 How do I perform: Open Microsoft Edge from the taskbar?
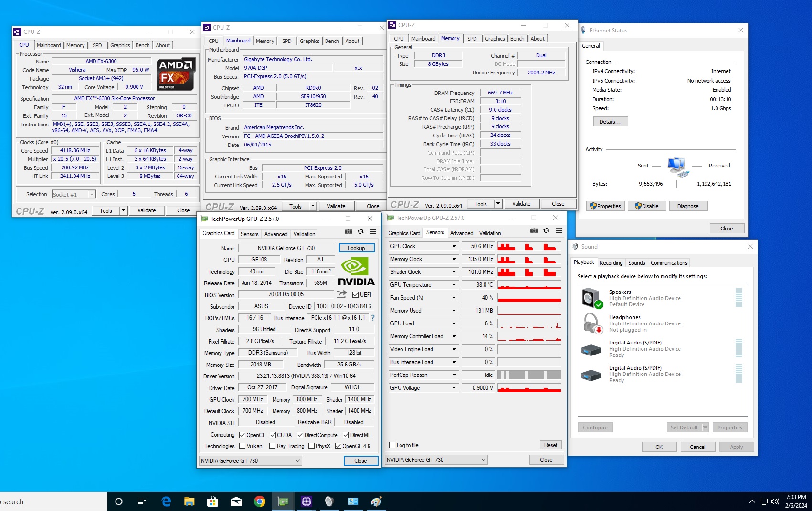coord(166,501)
